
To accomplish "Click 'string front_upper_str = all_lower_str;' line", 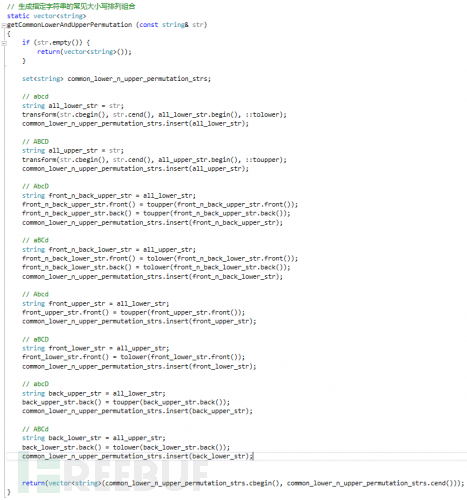I will (96, 304).
